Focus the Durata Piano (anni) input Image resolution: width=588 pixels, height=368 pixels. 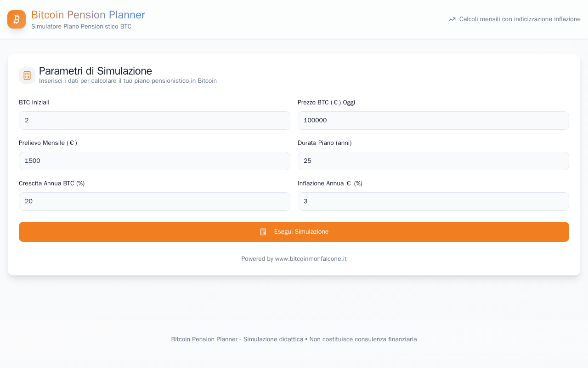433,161
